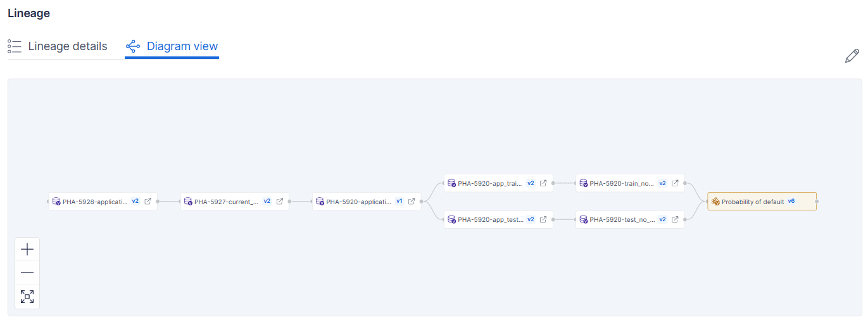Click v6 version badge on Probability of default
The image size is (868, 322).
point(791,201)
